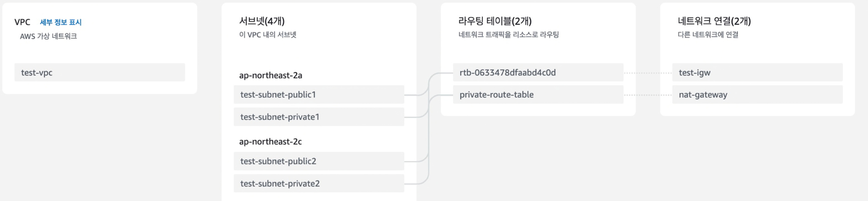This screenshot has width=868, height=201.
Task: Click the ap-northeast-2a availability zone label
Action: (271, 75)
